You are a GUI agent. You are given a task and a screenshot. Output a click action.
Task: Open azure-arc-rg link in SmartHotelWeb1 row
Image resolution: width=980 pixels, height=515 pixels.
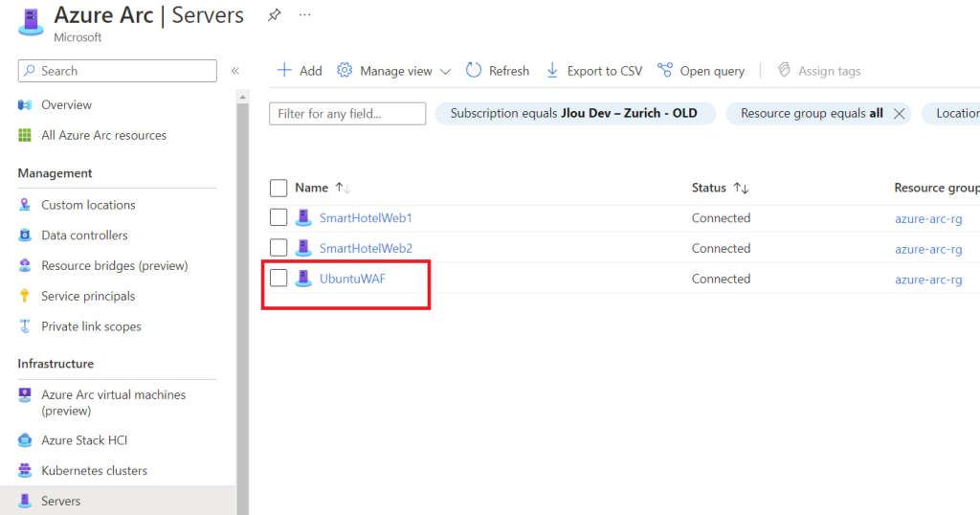click(x=928, y=219)
